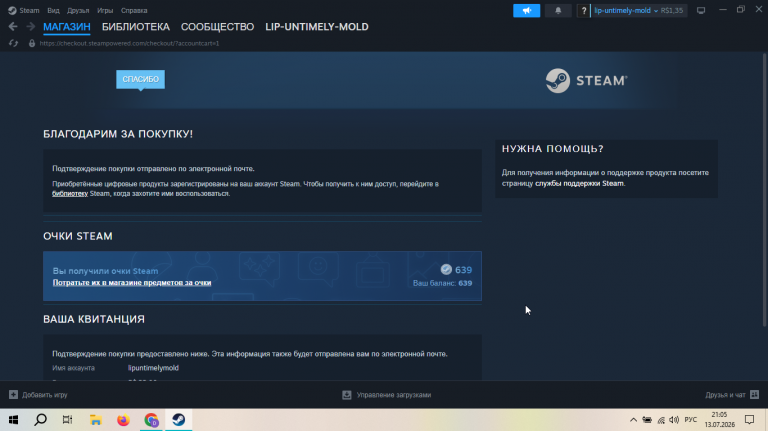Click the padlock icon beside URL
Screen dimensions: 768x431
tap(32, 44)
